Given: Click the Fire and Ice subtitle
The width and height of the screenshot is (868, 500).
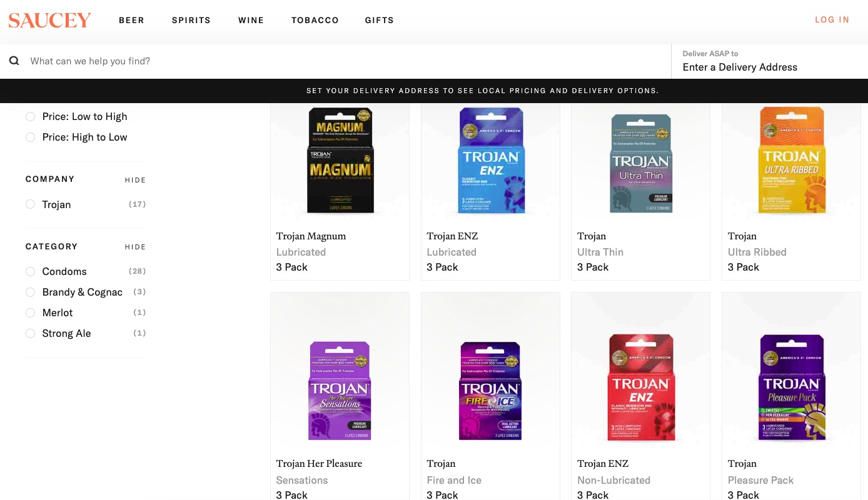Looking at the screenshot, I should (454, 480).
